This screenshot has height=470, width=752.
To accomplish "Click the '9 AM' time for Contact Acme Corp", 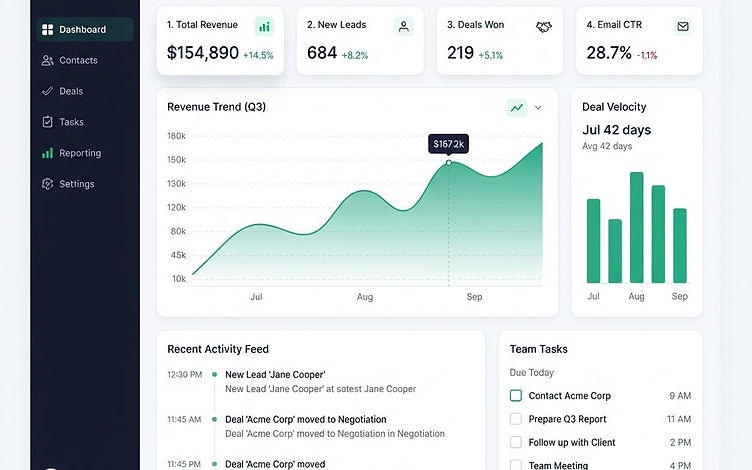I will coord(680,396).
